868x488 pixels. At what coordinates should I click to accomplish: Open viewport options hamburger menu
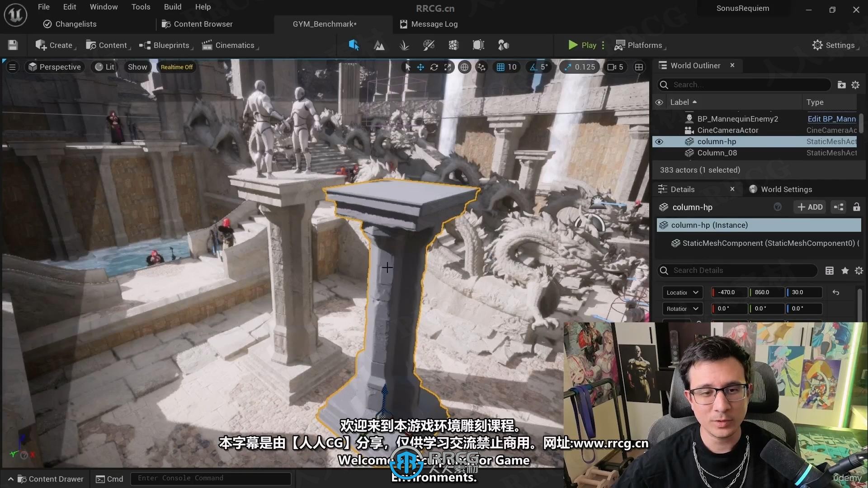[x=13, y=67]
